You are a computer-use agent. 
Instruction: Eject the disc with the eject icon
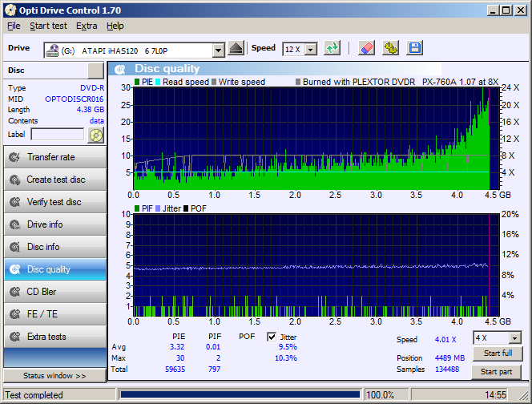236,48
